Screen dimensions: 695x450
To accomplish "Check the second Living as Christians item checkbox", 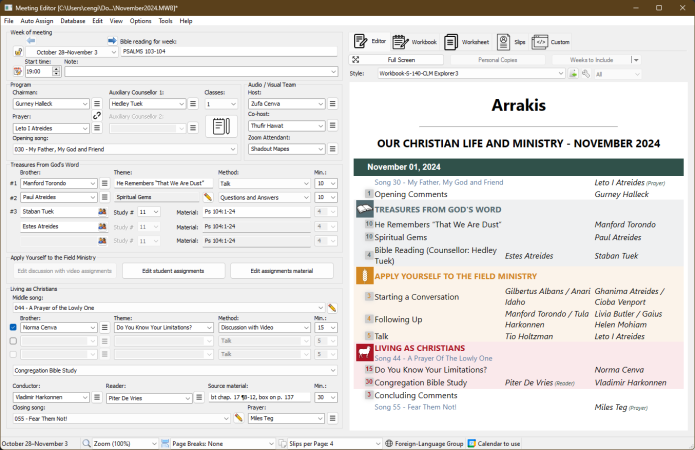I will click(13, 341).
